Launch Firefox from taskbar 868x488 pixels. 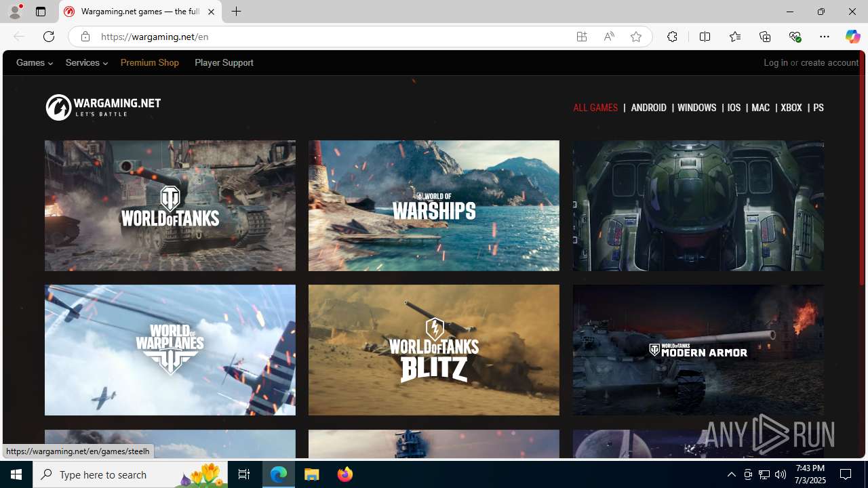345,474
